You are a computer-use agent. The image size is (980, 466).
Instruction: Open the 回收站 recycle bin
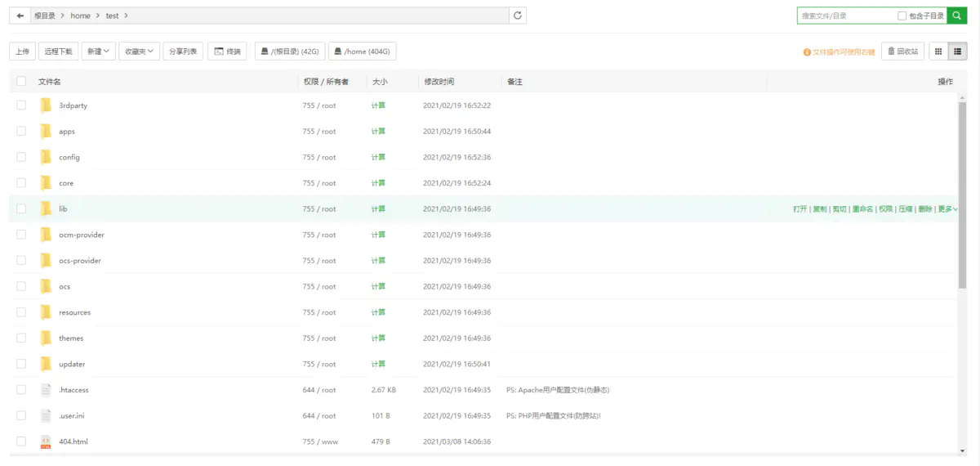(902, 52)
